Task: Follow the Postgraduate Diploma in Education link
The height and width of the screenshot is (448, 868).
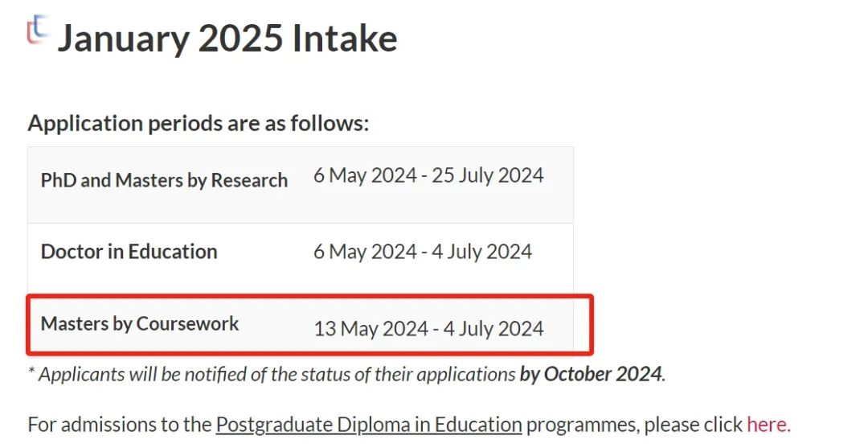Action: coord(369,425)
